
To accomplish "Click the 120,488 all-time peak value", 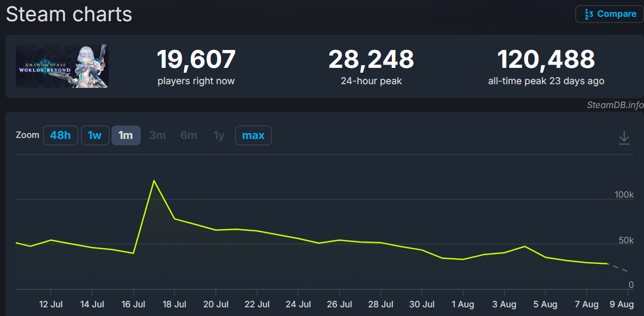I will [546, 59].
